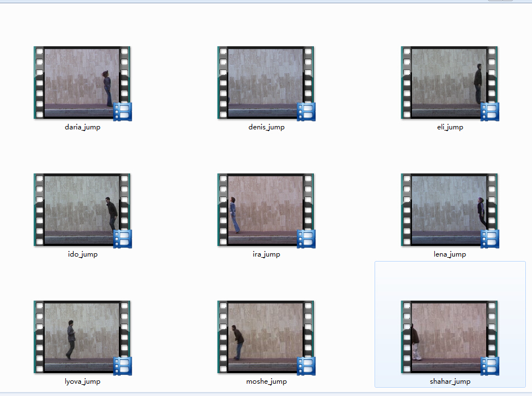Click the eli_jump file name

tap(450, 127)
